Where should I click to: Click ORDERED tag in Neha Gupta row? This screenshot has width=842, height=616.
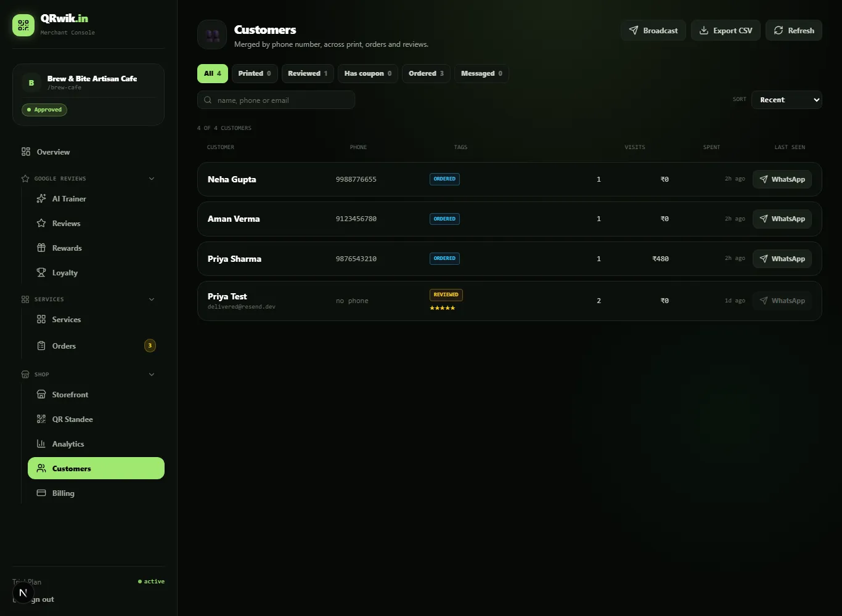pyautogui.click(x=444, y=179)
